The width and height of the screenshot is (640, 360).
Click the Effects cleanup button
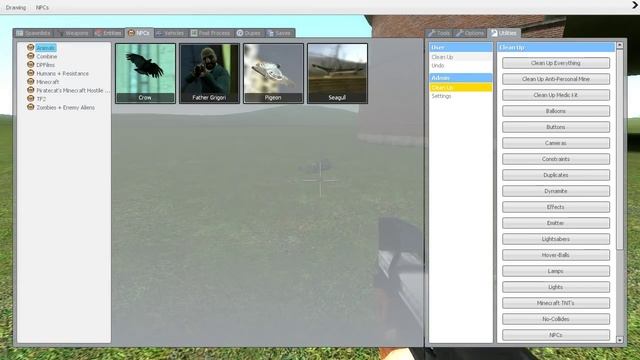point(556,207)
